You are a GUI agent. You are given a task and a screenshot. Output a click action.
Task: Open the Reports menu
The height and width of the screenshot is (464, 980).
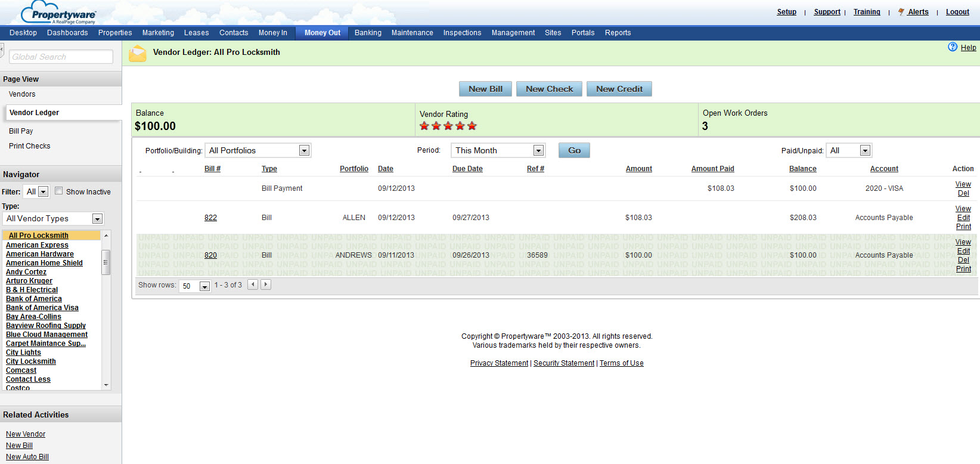pos(618,33)
